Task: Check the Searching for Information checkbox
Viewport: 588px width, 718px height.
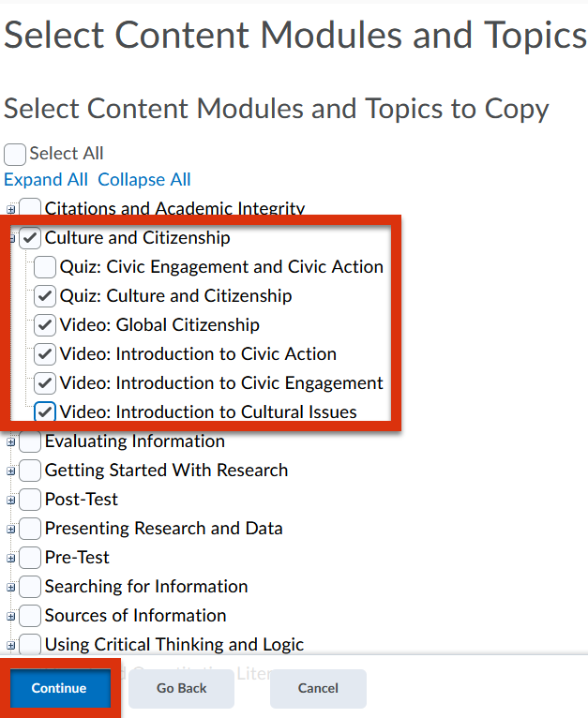Action: click(x=30, y=587)
